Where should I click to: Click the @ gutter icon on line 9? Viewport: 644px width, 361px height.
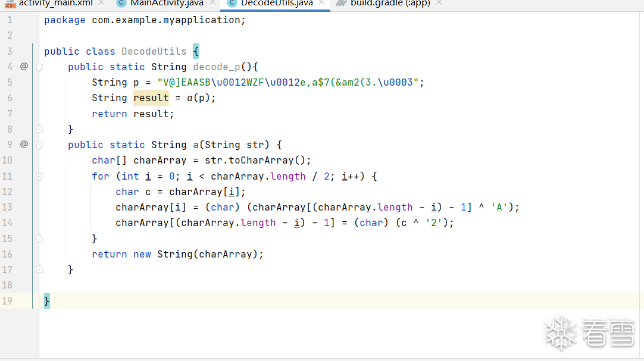[24, 144]
